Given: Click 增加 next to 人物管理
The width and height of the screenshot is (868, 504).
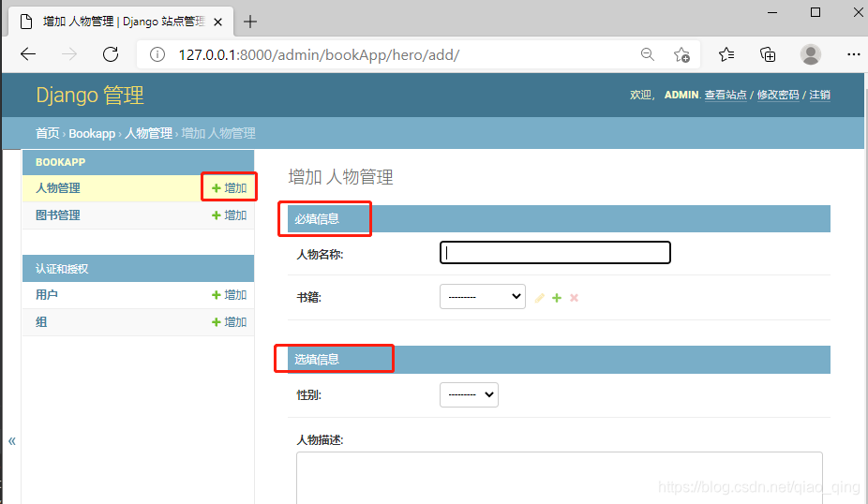Looking at the screenshot, I should [229, 188].
